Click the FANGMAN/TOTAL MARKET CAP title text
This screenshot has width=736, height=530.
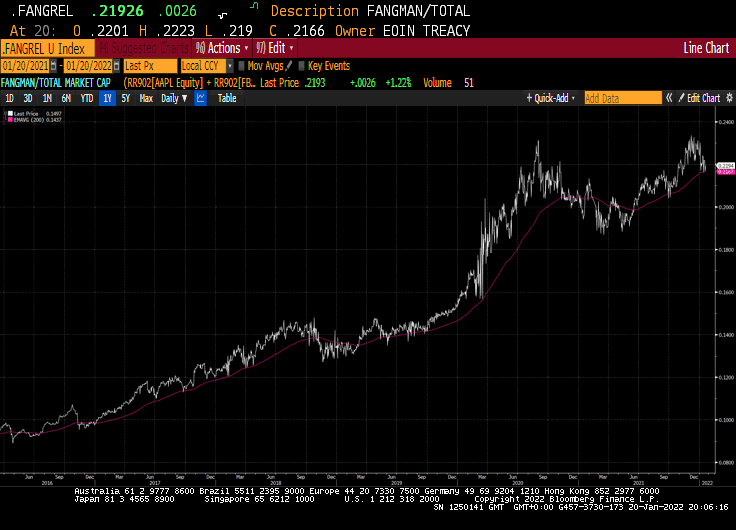[x=55, y=83]
